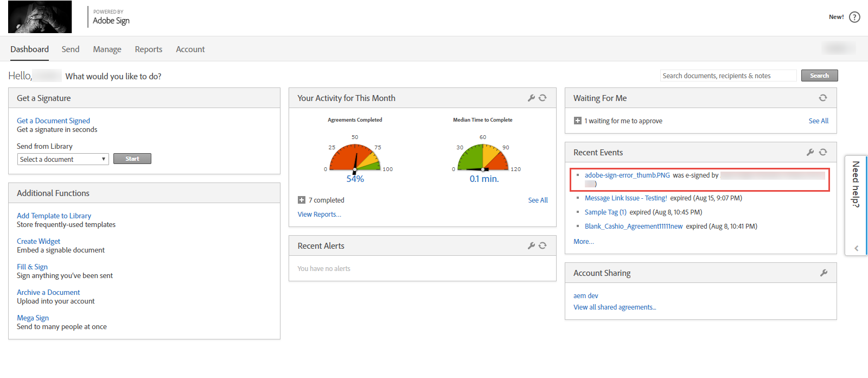Click the help question mark icon

[854, 17]
